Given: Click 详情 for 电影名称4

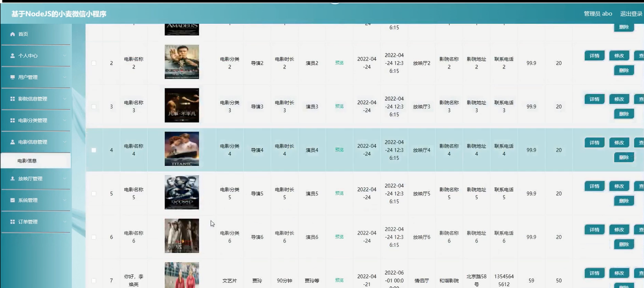Looking at the screenshot, I should coord(594,143).
